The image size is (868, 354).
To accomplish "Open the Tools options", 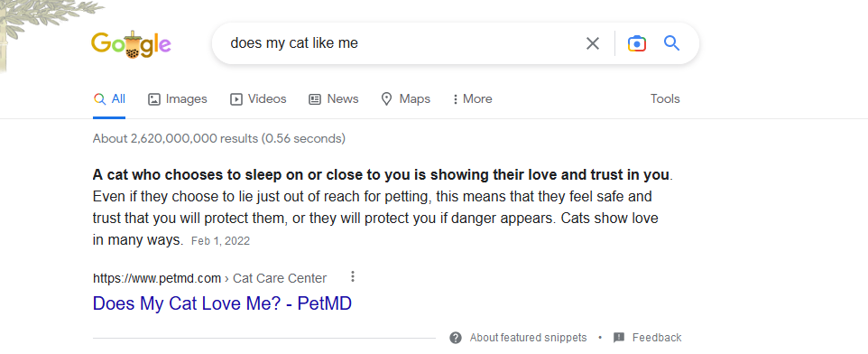I will tap(665, 98).
